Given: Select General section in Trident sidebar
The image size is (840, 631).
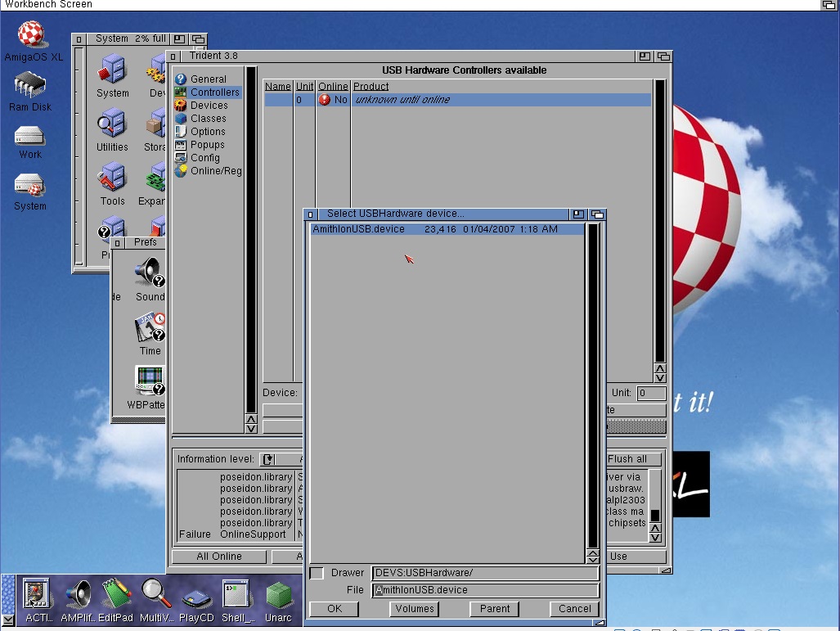Looking at the screenshot, I should (x=208, y=79).
